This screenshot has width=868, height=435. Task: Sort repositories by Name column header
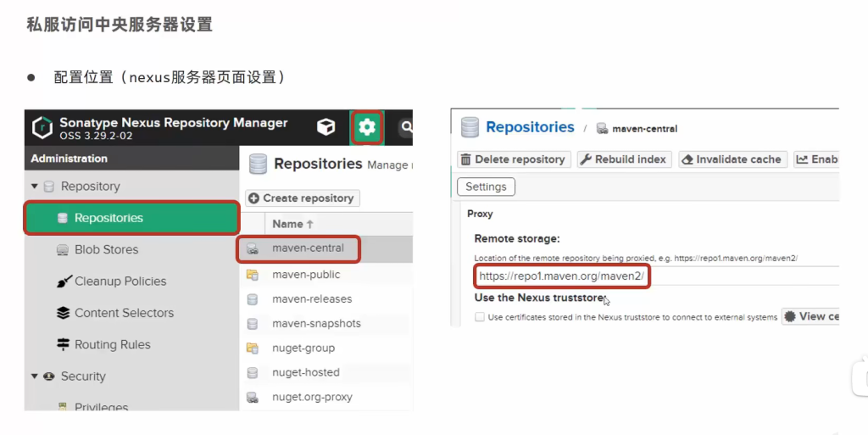(x=292, y=224)
